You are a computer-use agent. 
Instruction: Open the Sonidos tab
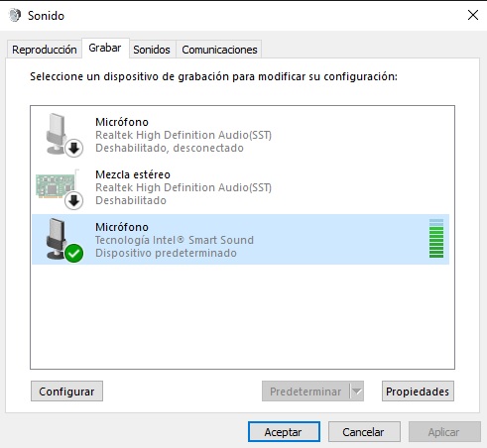tap(152, 50)
